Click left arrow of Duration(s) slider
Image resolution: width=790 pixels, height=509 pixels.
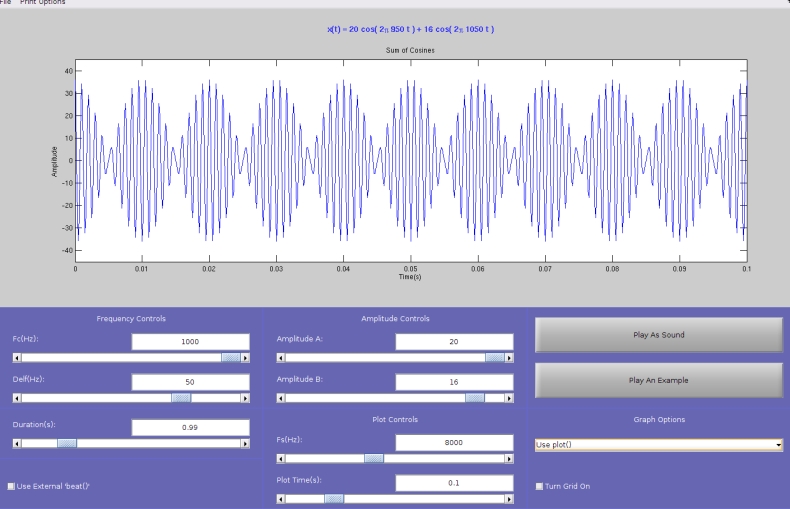[16, 442]
